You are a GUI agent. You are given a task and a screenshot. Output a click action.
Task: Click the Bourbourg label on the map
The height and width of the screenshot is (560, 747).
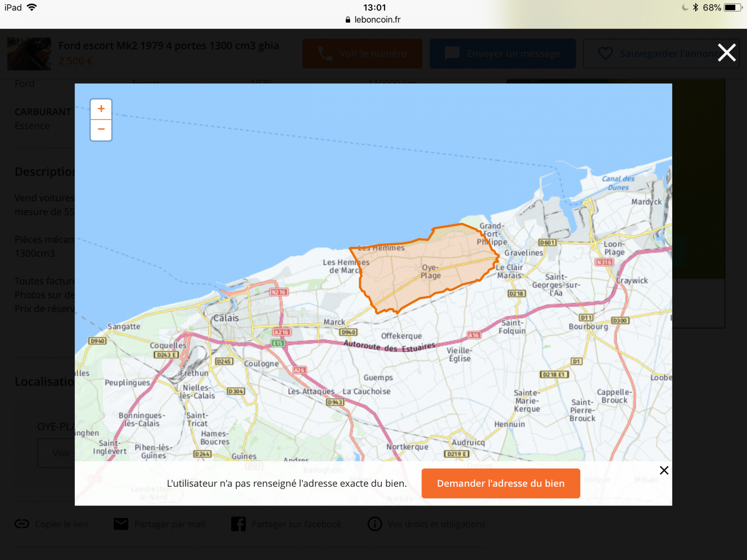(588, 327)
